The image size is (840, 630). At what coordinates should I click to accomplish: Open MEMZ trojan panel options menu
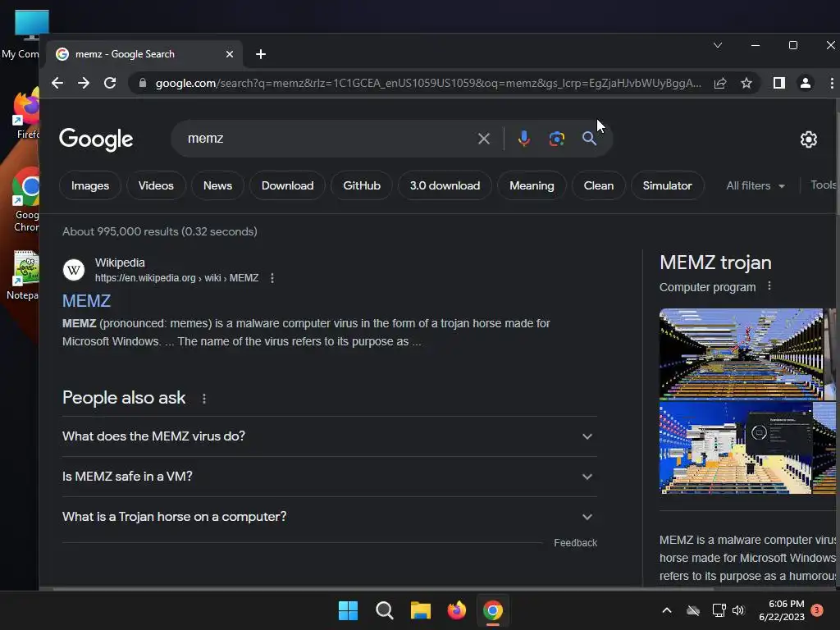(x=769, y=286)
